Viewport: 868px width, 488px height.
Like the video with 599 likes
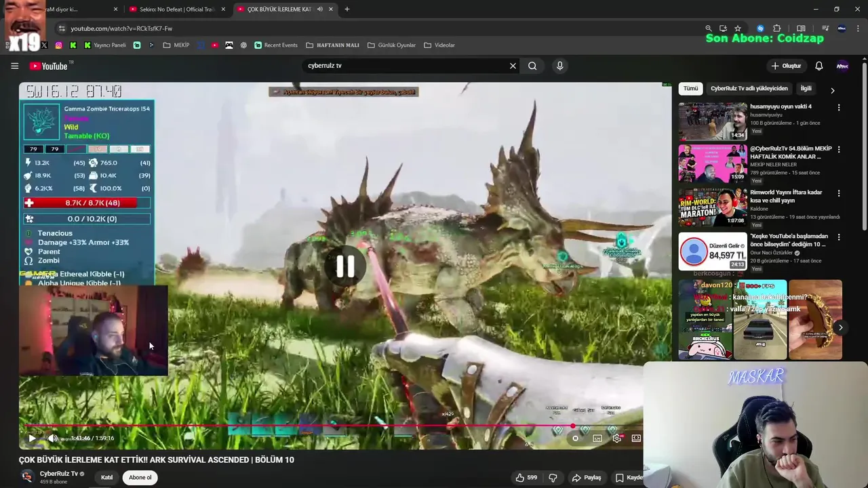pos(526,477)
